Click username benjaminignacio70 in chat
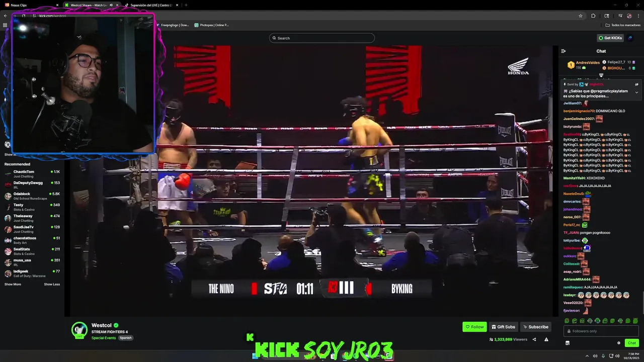Image resolution: width=644 pixels, height=362 pixels. click(579, 111)
